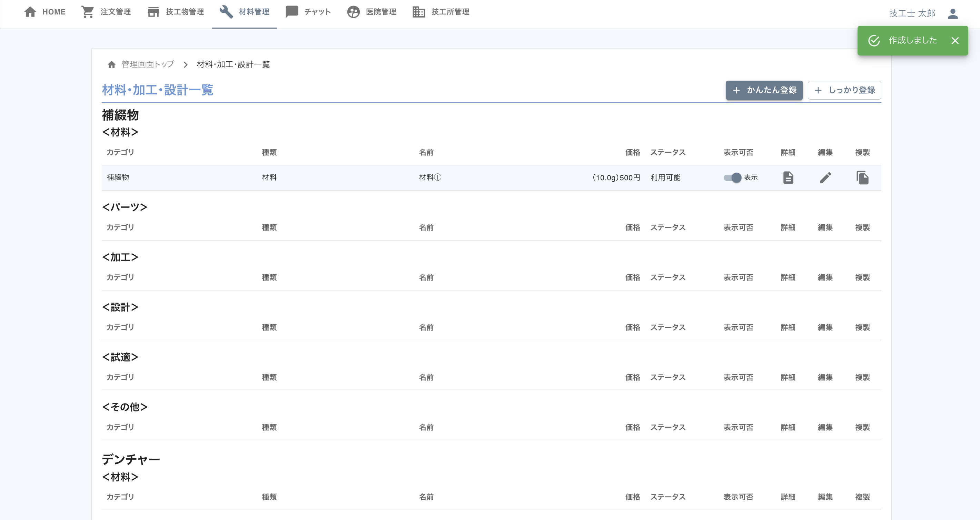Click the 技工士 太郎 username
The height and width of the screenshot is (520, 980).
click(912, 13)
